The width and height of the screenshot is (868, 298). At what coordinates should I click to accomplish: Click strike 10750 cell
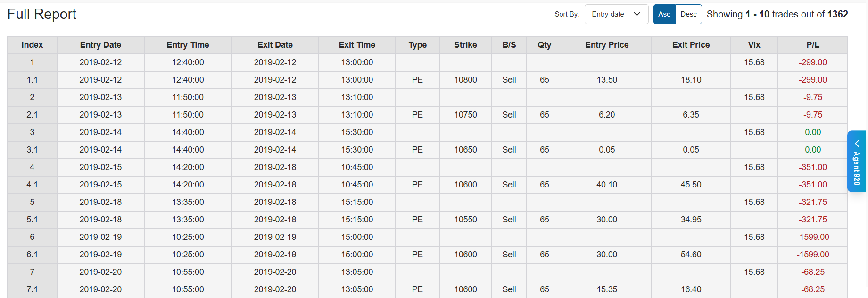click(x=465, y=115)
